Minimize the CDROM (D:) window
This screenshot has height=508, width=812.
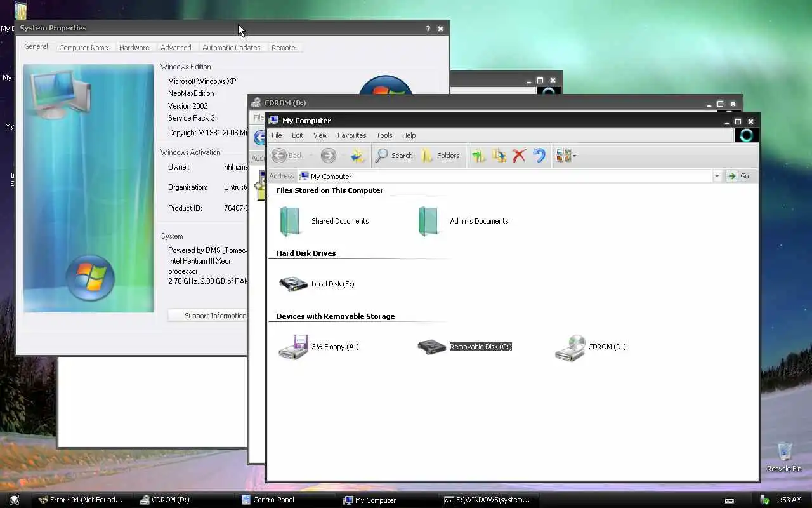(x=709, y=104)
